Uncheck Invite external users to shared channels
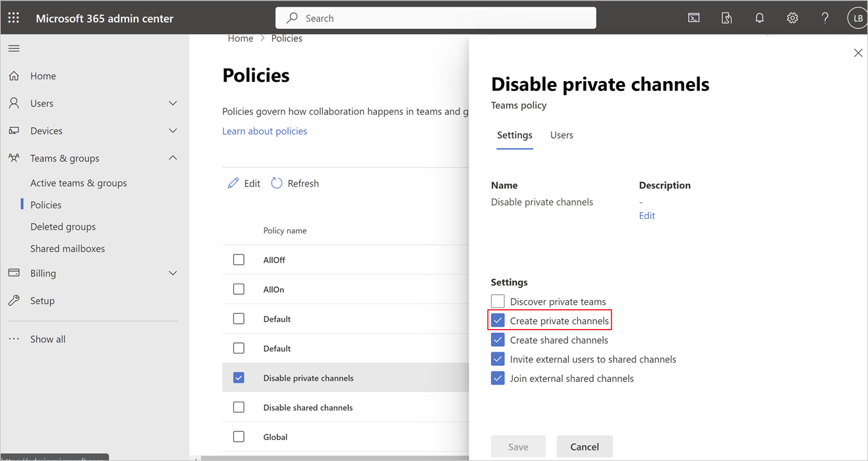868x461 pixels. point(498,359)
